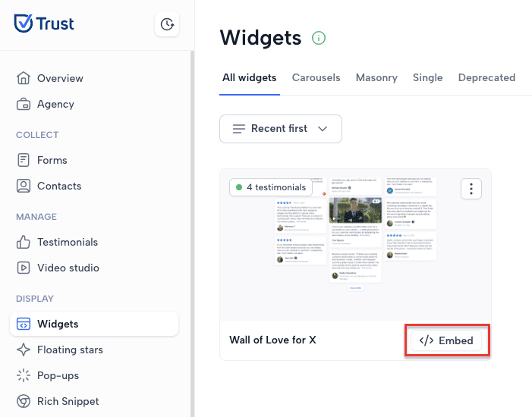The width and height of the screenshot is (532, 417).
Task: Open the Deprecated tab
Action: pos(486,77)
